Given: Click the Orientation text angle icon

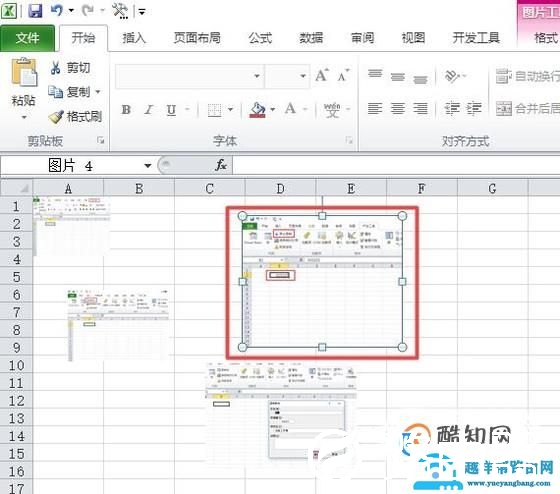Looking at the screenshot, I should click(452, 76).
